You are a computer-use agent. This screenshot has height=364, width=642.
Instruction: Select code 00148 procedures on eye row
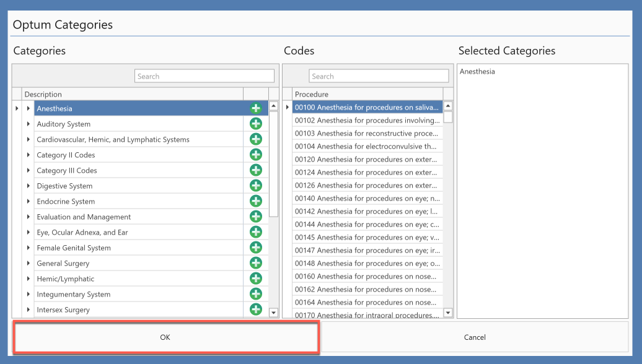click(367, 263)
